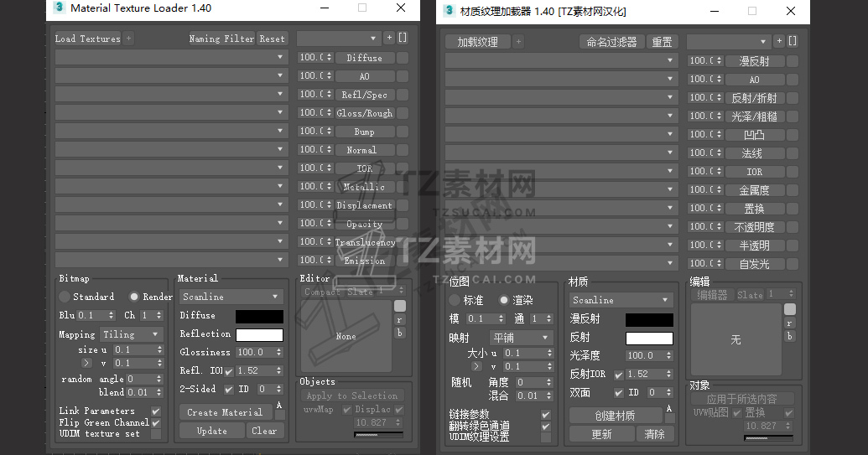Viewport: 868px width, 455px height.
Task: Click the None material preview thumbnail
Action: (346, 336)
